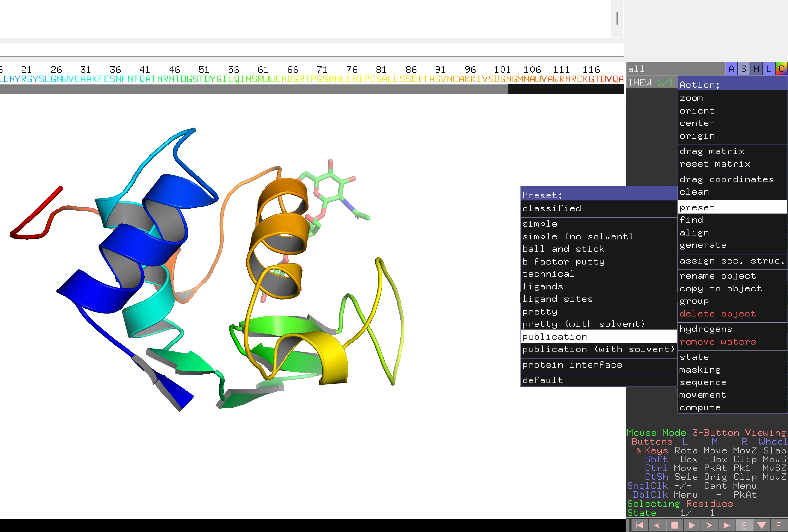Screen dimensions: 788x532
Task: Click the rewind-to-first-frame playback button
Action: [640, 525]
